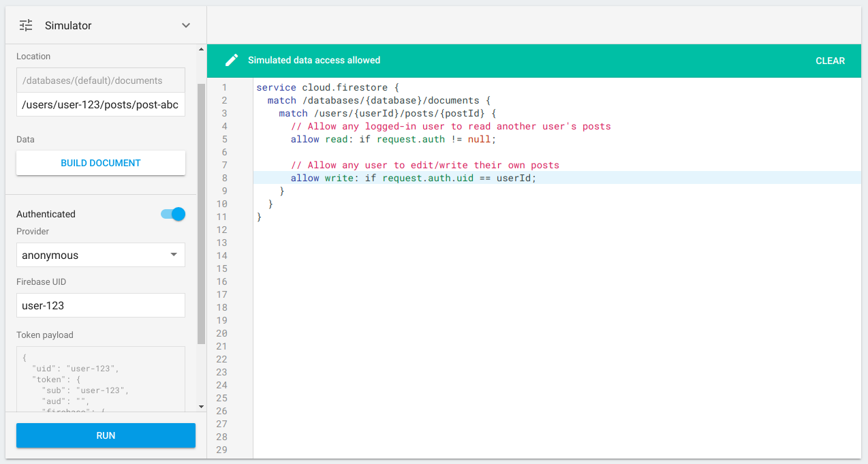868x464 pixels.
Task: Click the Simulator panel title
Action: (68, 25)
